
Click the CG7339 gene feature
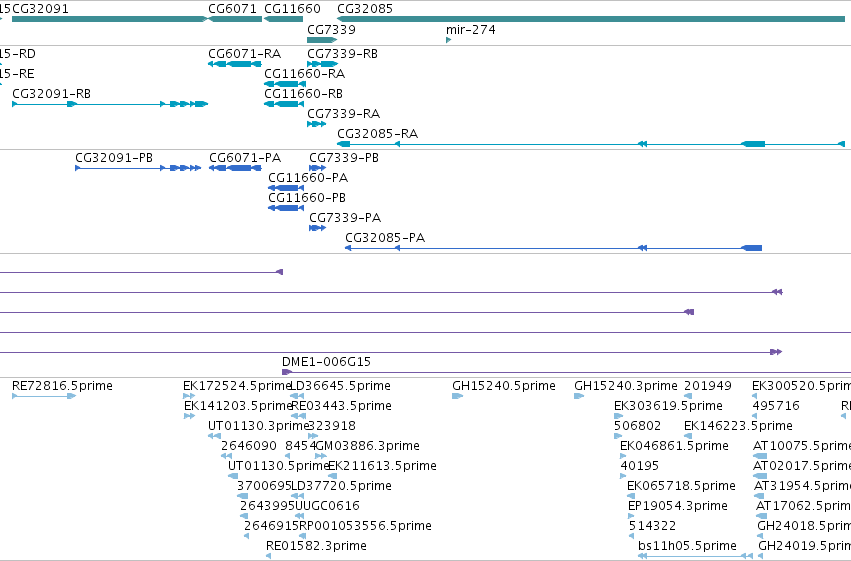pos(322,40)
